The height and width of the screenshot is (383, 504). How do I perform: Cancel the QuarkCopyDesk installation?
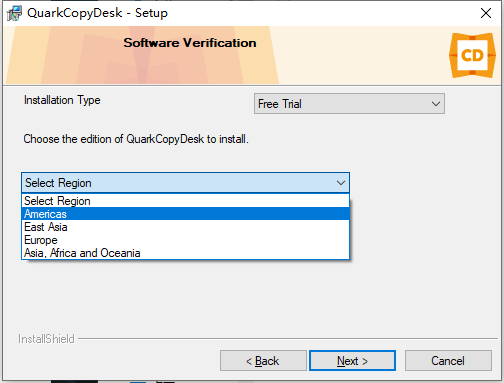[448, 360]
